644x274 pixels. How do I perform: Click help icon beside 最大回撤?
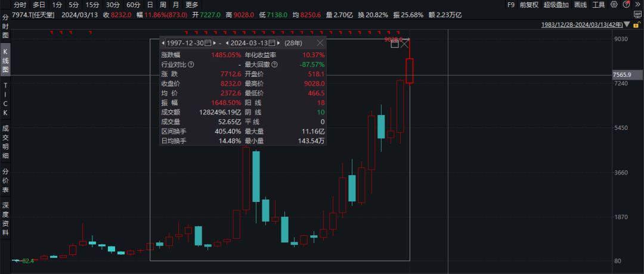pyautogui.click(x=274, y=64)
